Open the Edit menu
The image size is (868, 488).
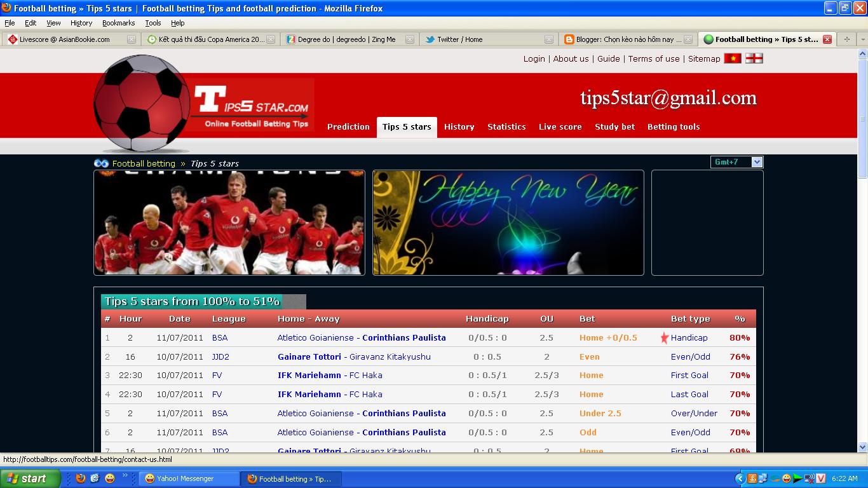click(x=31, y=23)
